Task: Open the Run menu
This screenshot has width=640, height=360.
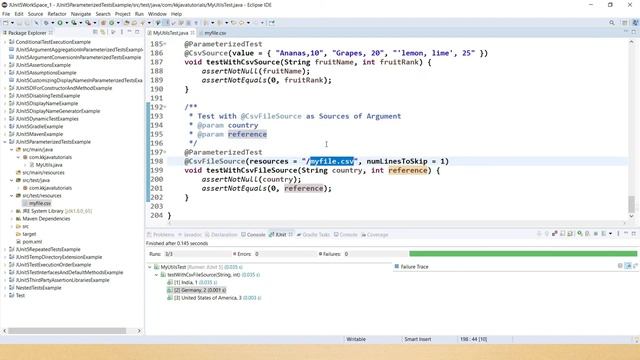Action: [x=139, y=14]
